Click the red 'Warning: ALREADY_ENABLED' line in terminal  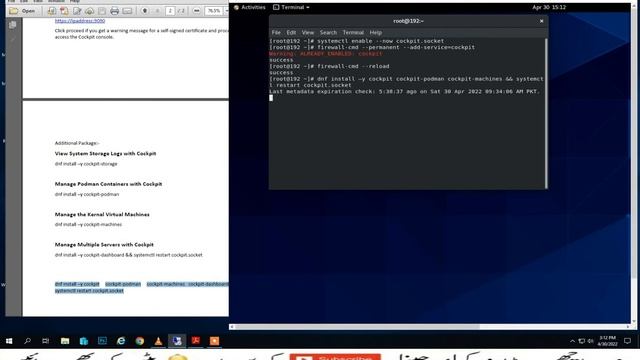[x=326, y=53]
